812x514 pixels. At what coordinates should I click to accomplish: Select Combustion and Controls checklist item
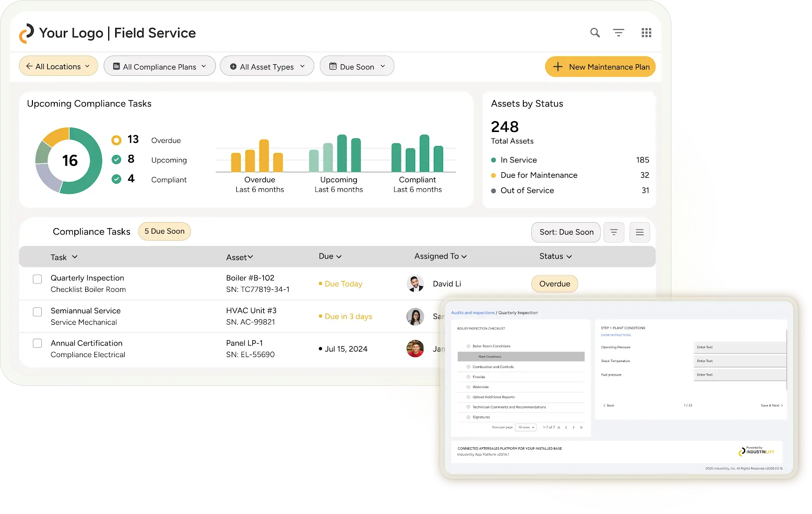pos(493,367)
